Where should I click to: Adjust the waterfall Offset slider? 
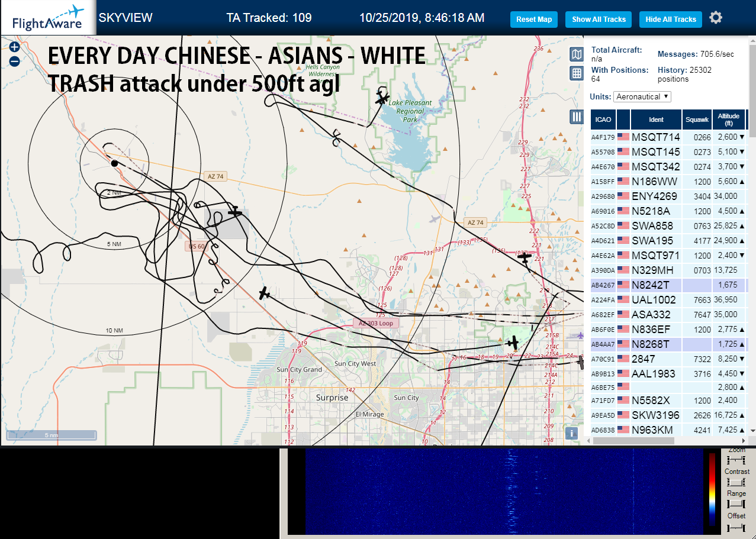point(736,527)
